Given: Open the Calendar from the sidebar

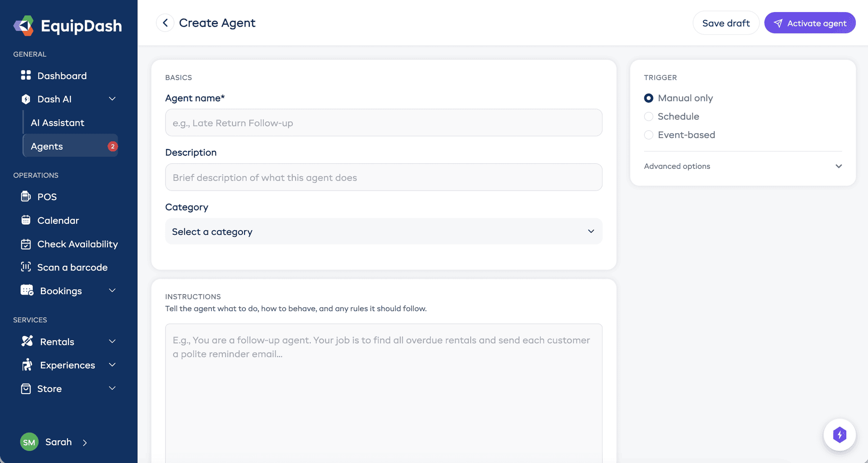Looking at the screenshot, I should point(57,220).
